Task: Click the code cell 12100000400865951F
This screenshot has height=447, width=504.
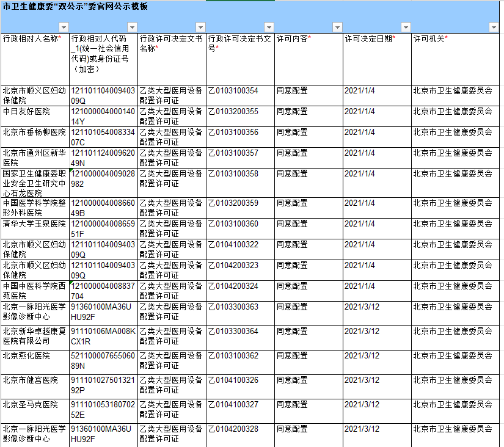Action: [103, 229]
